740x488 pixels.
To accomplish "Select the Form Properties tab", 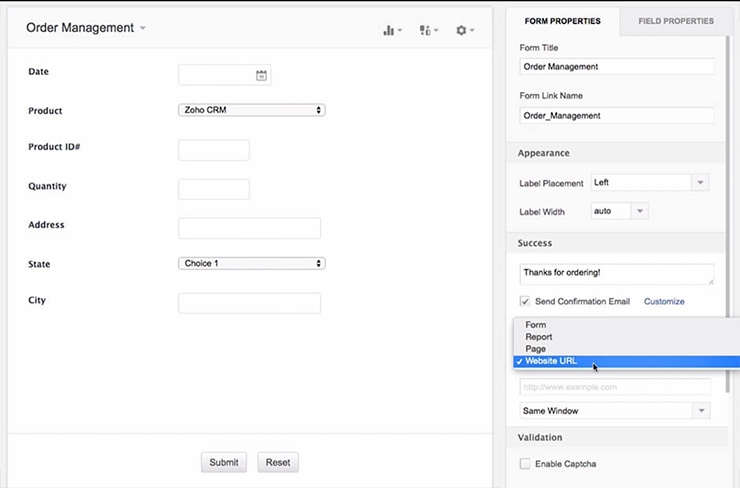I will tap(563, 21).
